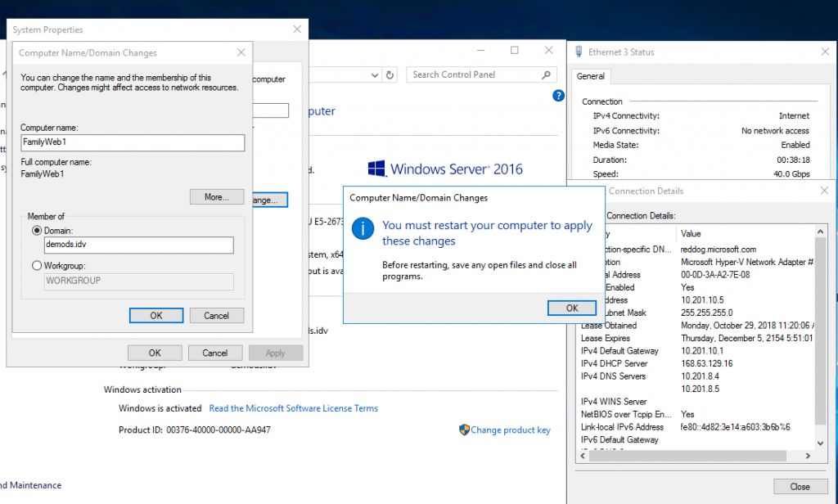The height and width of the screenshot is (504, 838).
Task: Click OK in System Properties window
Action: coord(155,353)
